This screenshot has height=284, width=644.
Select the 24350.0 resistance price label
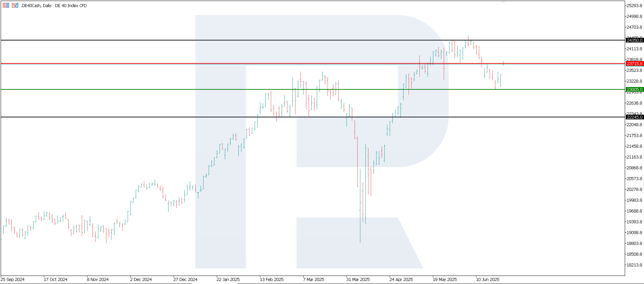pyautogui.click(x=635, y=40)
